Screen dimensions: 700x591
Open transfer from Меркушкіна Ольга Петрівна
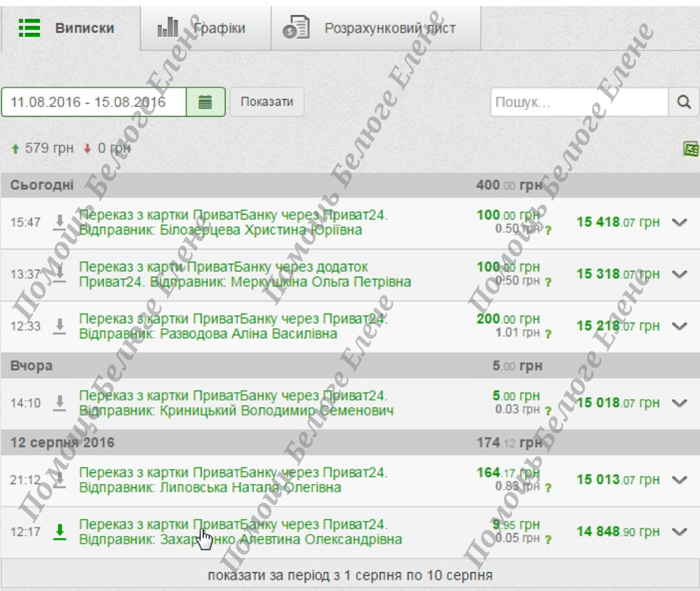coord(244,275)
